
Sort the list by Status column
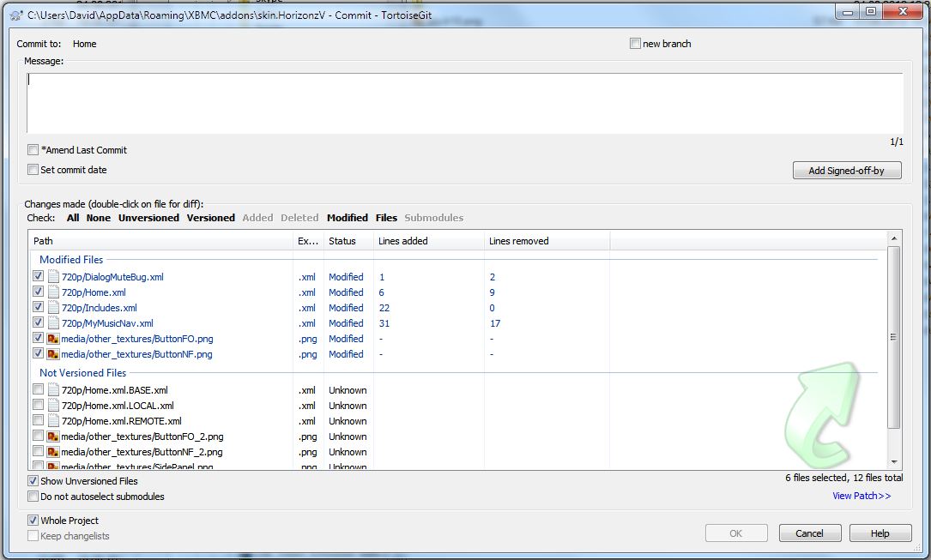[x=348, y=241]
